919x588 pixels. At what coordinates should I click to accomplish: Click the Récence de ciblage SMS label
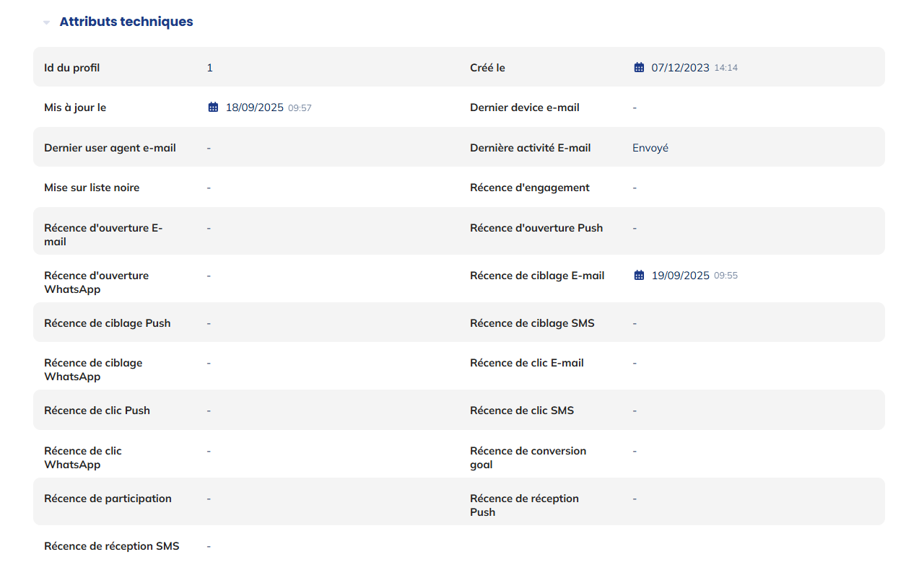click(532, 323)
